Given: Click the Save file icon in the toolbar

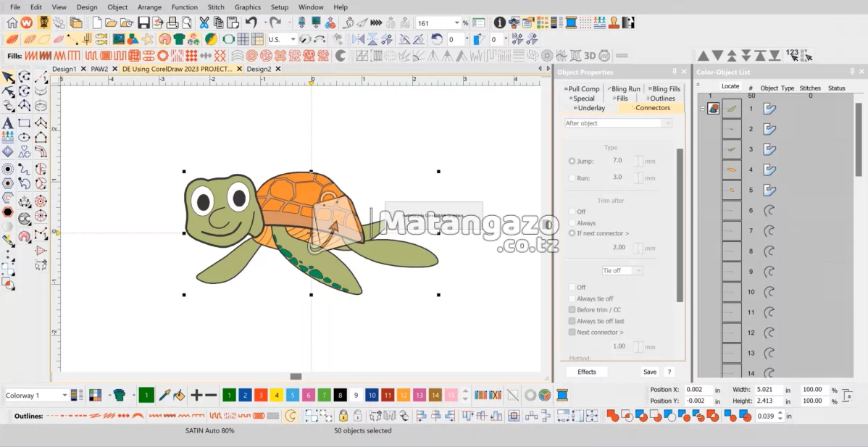Looking at the screenshot, I should pyautogui.click(x=142, y=22).
